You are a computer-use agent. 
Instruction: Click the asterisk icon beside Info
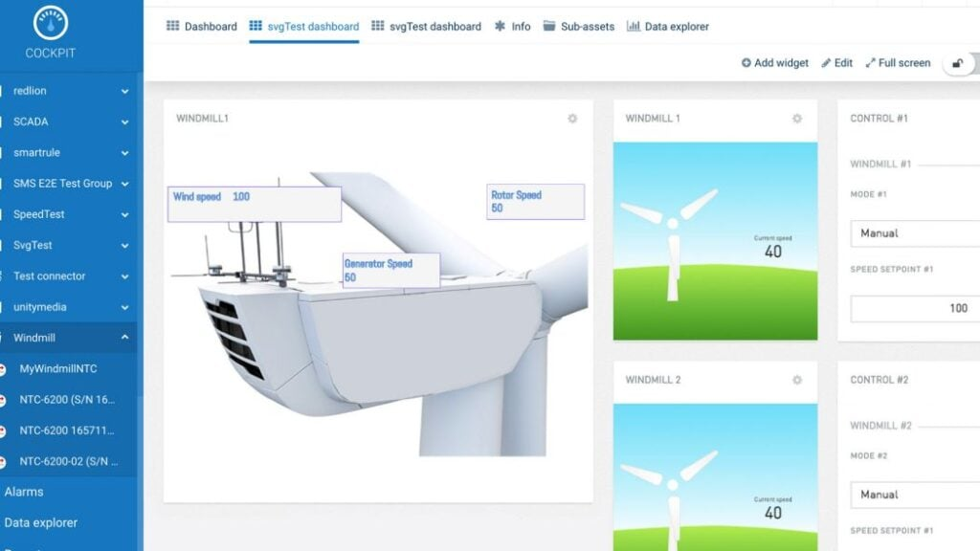(x=501, y=27)
